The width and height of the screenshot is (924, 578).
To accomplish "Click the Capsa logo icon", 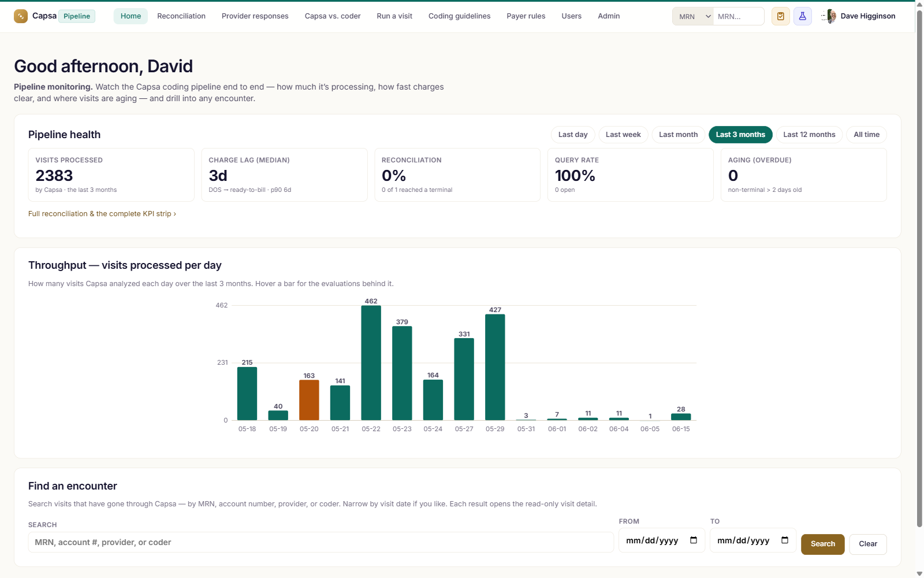I will 21,16.
